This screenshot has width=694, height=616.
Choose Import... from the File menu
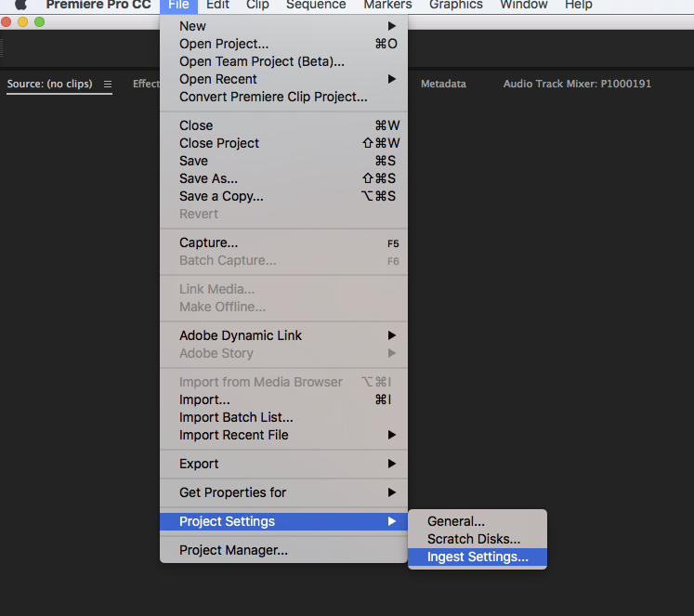tap(283, 400)
